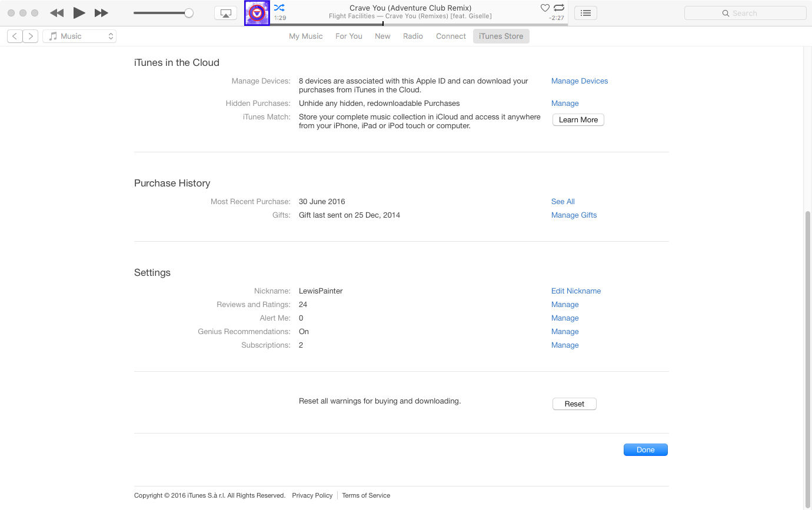Open the Terms of Service link

(x=366, y=495)
